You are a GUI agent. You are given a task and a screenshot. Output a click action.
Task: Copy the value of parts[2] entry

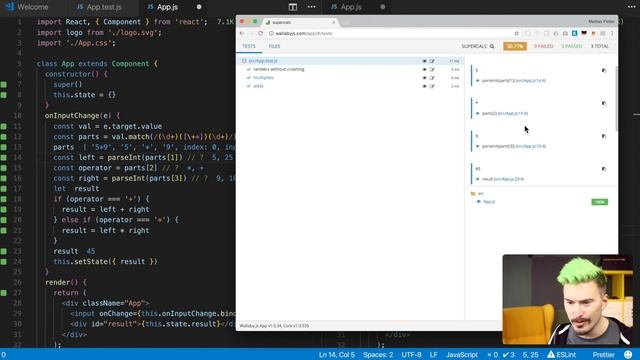pos(604,103)
